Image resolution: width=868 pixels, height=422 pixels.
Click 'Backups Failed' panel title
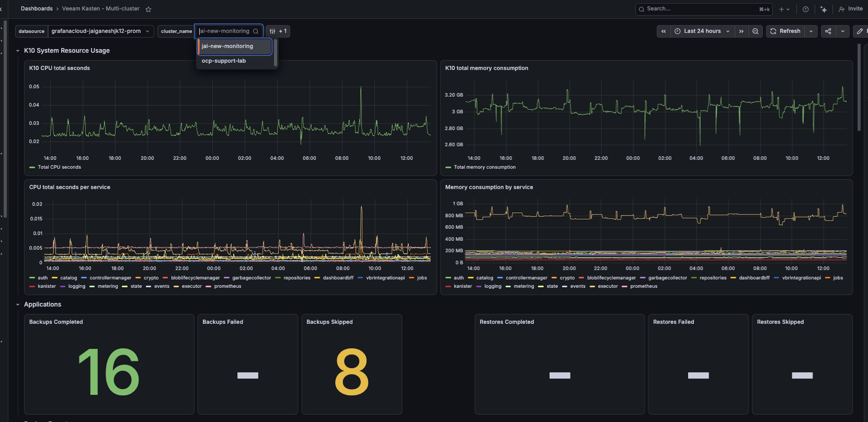[x=223, y=322]
